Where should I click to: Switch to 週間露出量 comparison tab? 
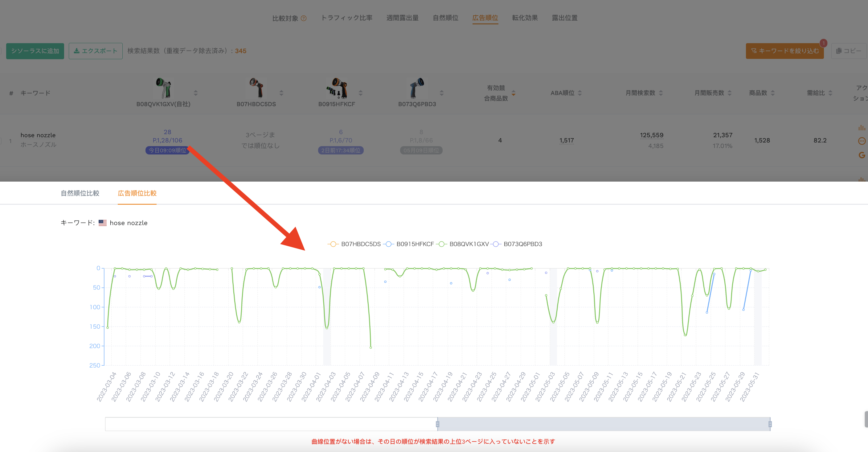coord(402,18)
